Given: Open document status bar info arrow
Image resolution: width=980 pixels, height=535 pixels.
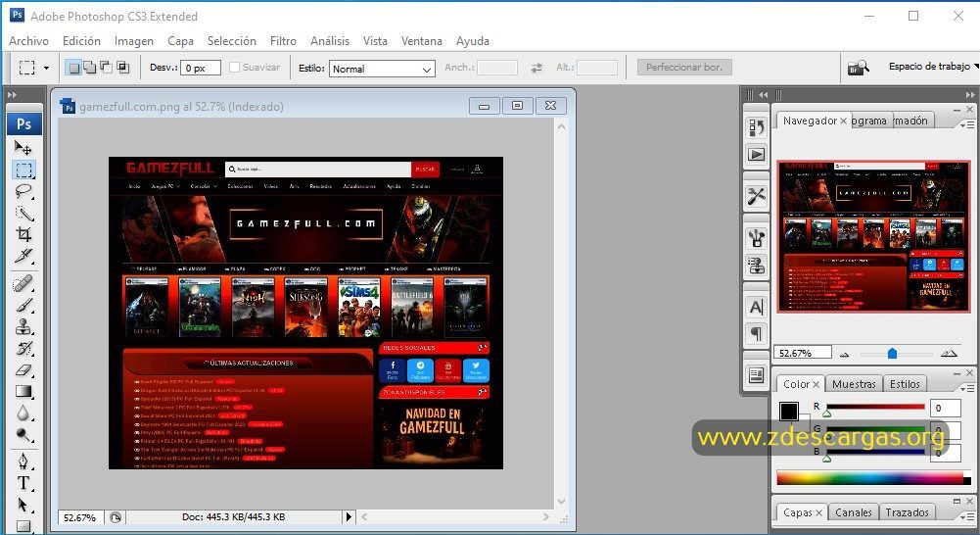Looking at the screenshot, I should coord(349,516).
